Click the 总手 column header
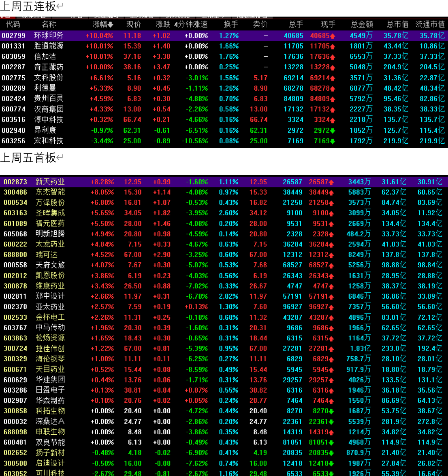This screenshot has height=476, width=448. click(x=296, y=25)
